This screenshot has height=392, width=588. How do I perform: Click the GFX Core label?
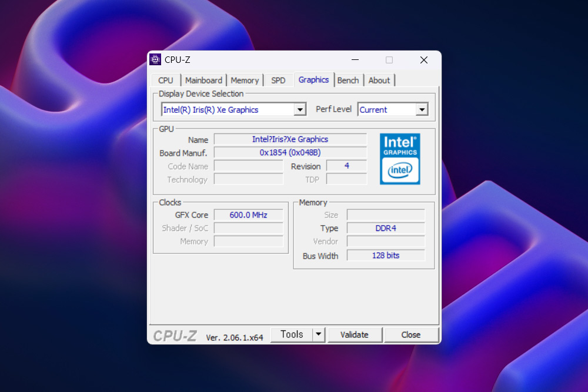191,215
